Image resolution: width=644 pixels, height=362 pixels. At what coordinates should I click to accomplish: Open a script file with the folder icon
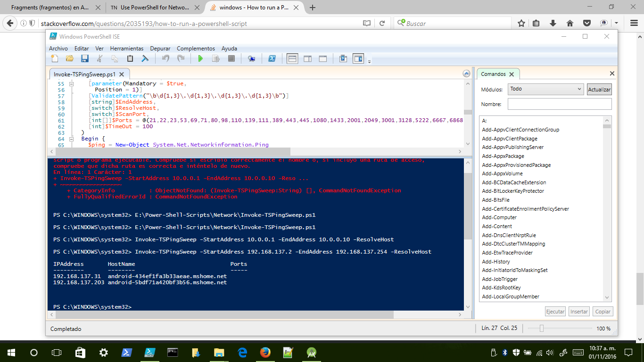point(70,59)
